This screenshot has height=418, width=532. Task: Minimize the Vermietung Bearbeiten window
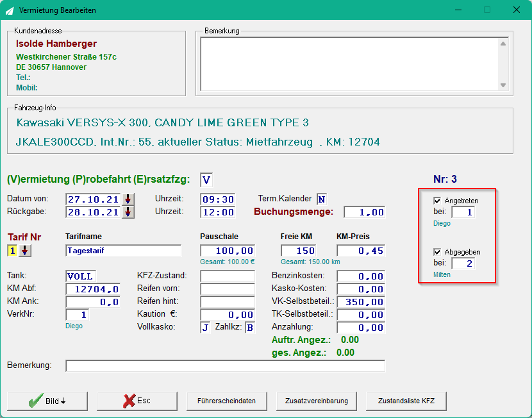click(458, 10)
